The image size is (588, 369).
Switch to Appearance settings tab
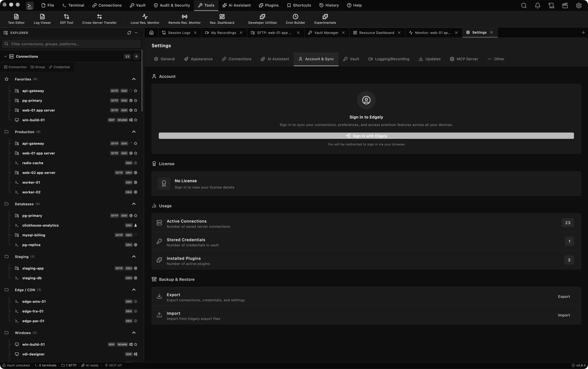198,59
